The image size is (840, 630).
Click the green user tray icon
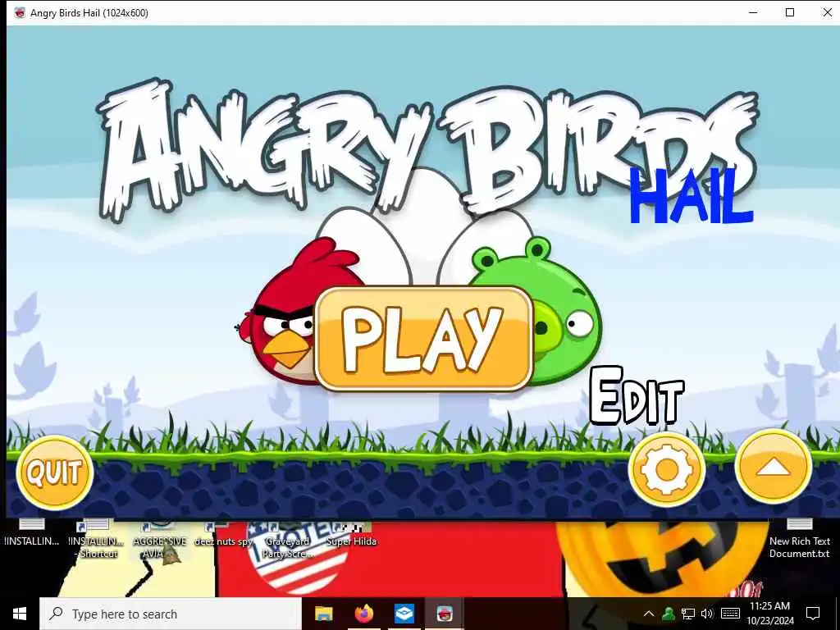pos(668,614)
